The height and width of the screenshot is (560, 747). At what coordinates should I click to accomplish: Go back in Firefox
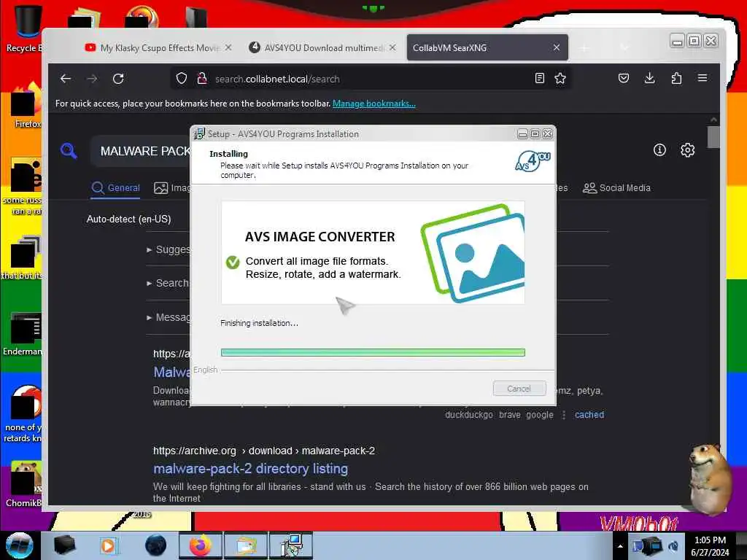coord(66,79)
